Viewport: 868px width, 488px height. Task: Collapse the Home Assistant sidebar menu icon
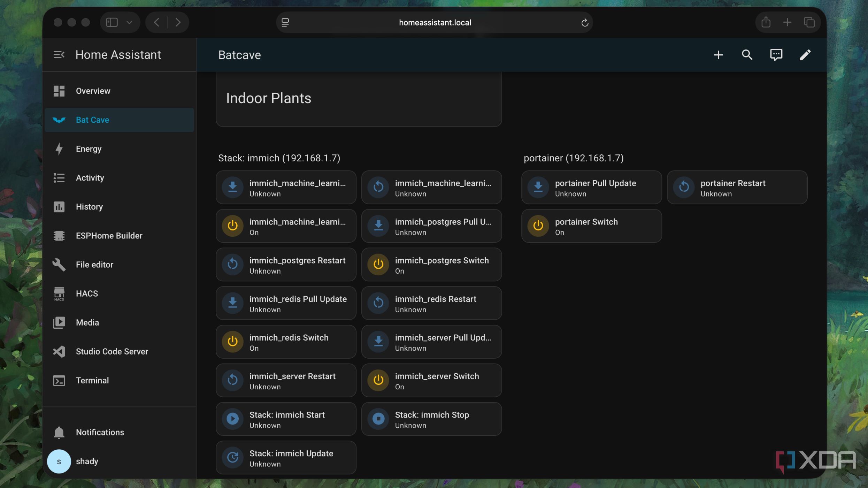coord(59,55)
